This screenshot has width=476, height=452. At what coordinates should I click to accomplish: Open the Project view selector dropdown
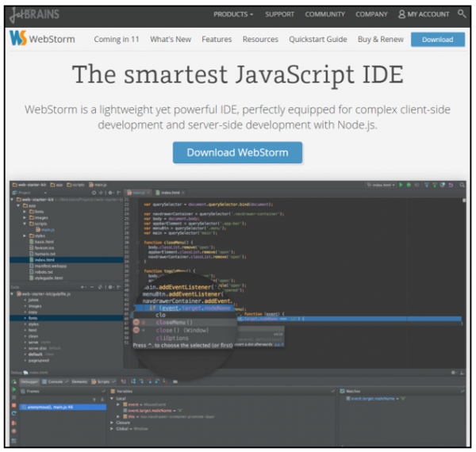pos(29,193)
